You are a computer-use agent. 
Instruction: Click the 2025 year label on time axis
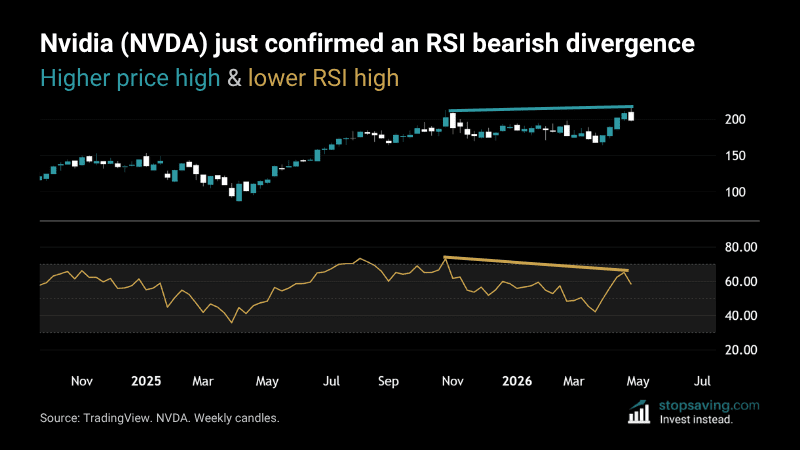pos(146,381)
